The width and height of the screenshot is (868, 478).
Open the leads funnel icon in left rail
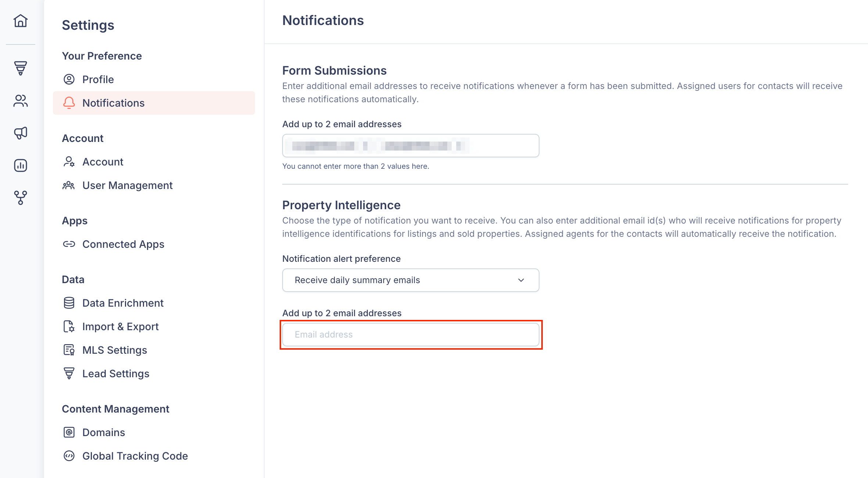[21, 68]
